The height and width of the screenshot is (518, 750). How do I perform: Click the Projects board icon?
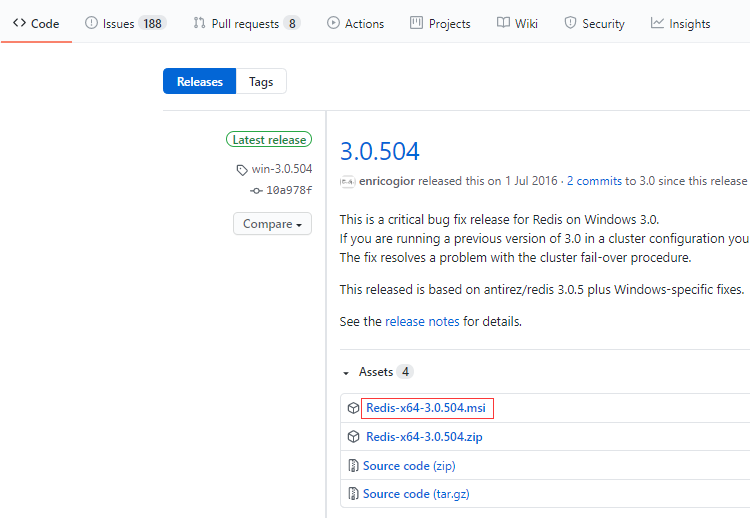click(417, 23)
